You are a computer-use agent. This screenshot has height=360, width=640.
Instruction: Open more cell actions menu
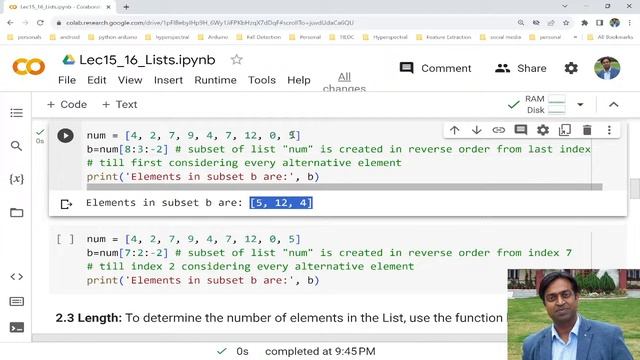point(609,130)
